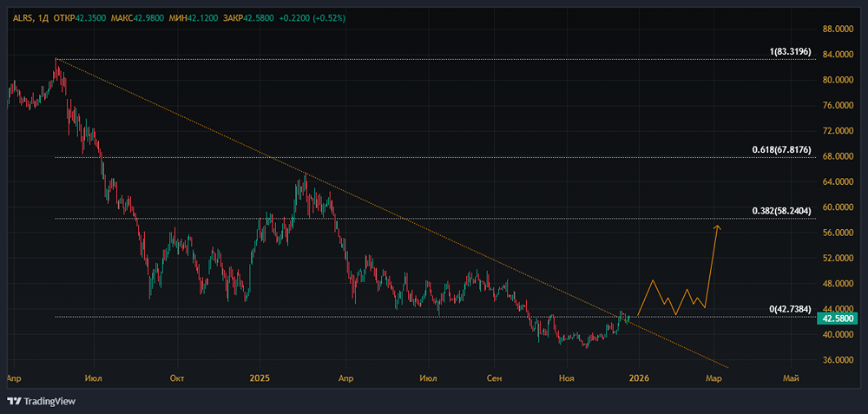Select the ЗАКР 42.5800 close value in header

(248, 18)
